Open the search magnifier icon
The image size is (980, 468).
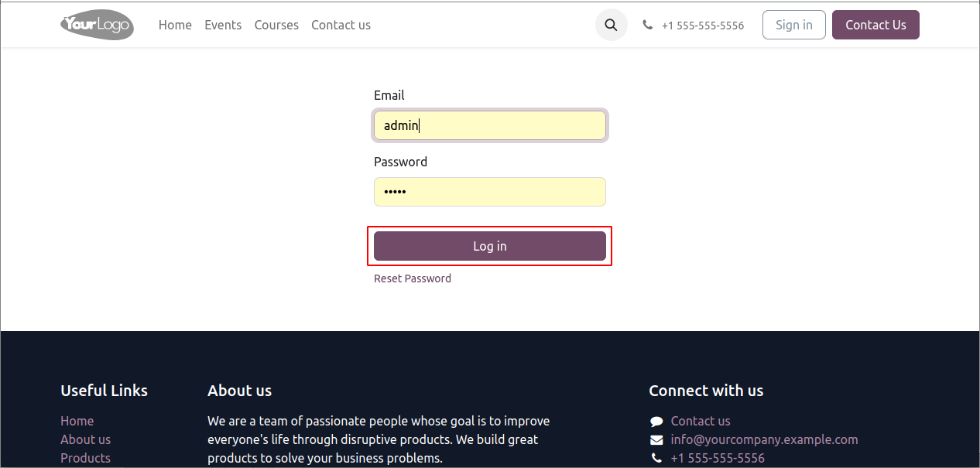pyautogui.click(x=611, y=25)
